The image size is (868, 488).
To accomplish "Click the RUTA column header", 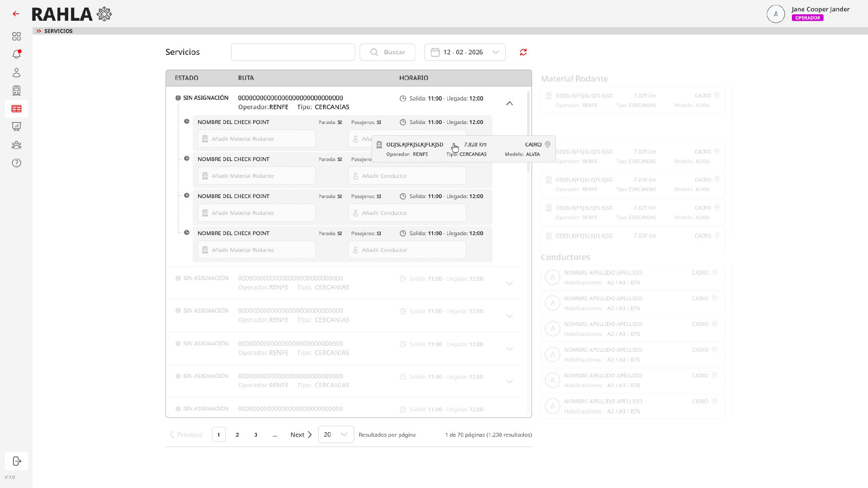I will pos(246,78).
